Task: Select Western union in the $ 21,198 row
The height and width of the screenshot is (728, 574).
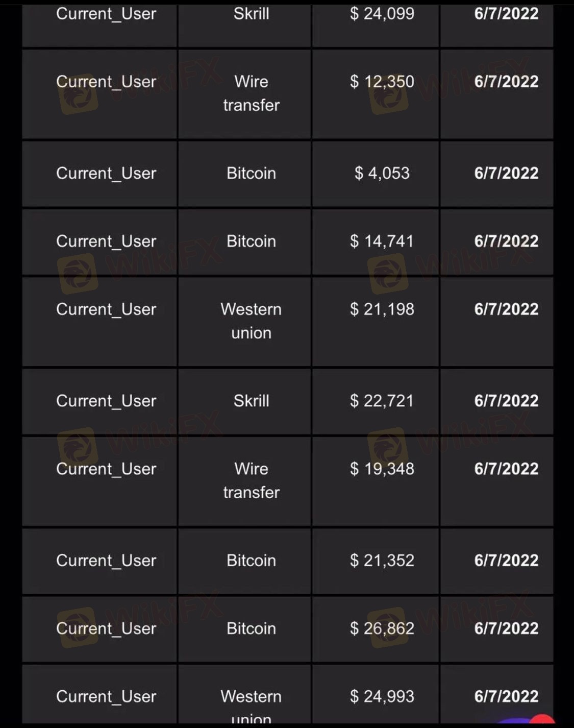Action: click(251, 321)
